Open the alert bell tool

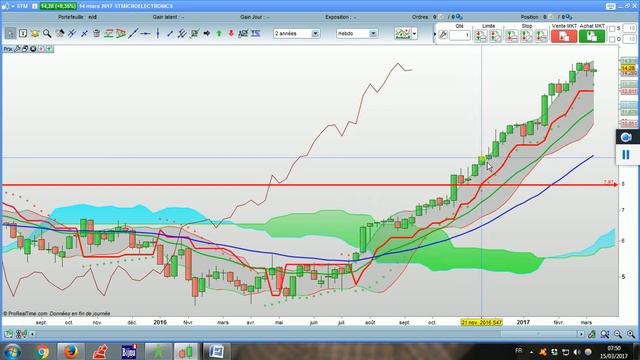click(35, 33)
